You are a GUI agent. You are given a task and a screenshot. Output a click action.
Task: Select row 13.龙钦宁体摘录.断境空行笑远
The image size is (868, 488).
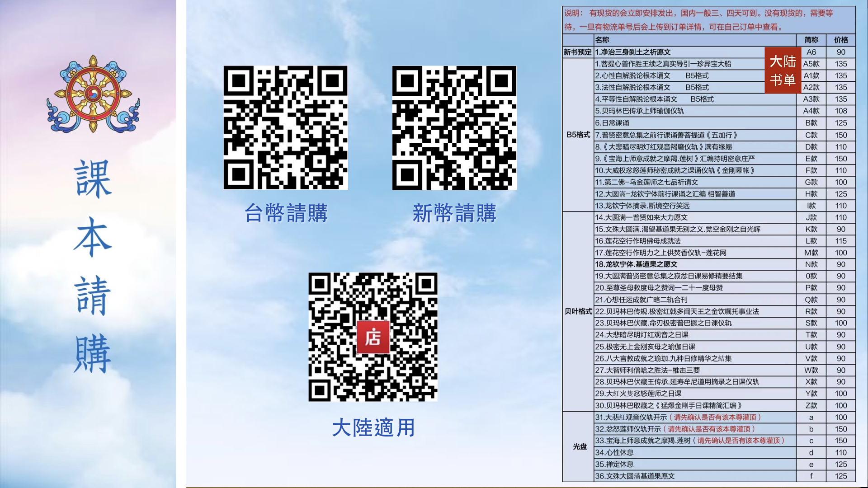pos(695,206)
